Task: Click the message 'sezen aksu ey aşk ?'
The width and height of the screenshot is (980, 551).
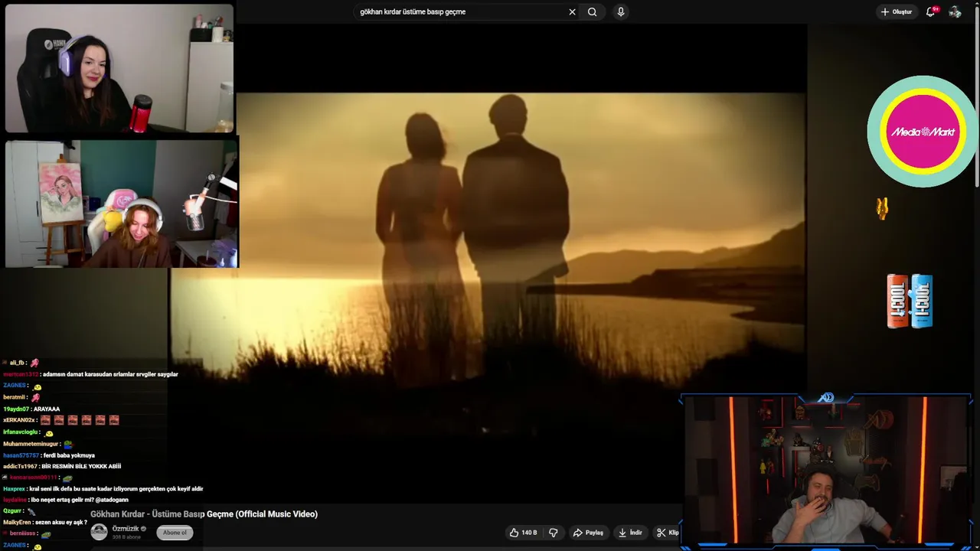Action: point(61,522)
